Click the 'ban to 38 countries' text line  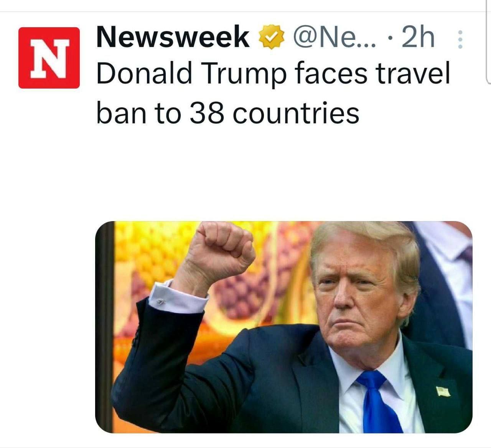click(227, 113)
